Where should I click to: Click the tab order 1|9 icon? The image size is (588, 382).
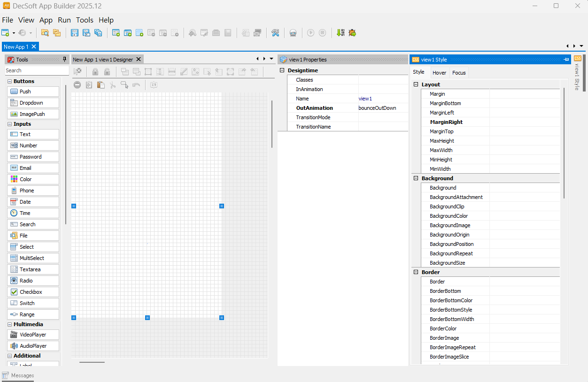[x=154, y=85]
